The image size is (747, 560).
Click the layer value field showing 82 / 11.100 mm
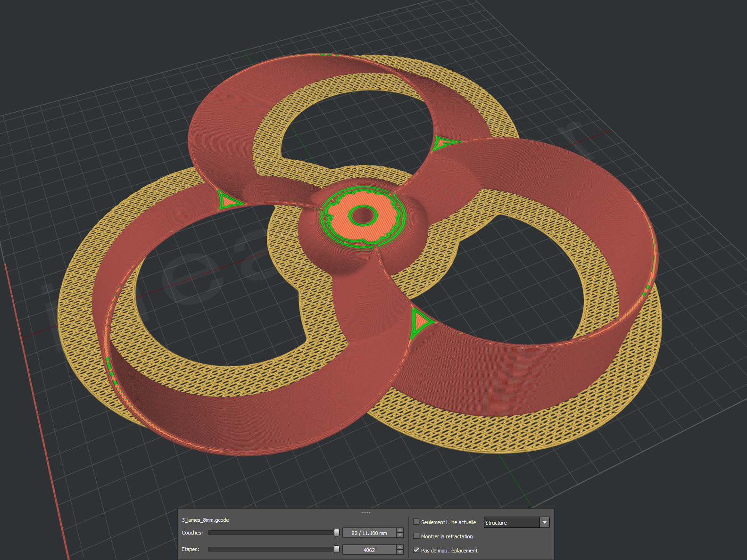point(369,533)
